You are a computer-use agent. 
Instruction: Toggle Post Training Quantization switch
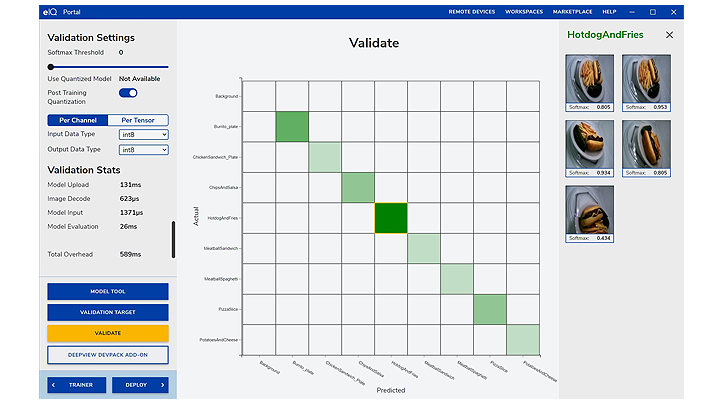coord(128,93)
